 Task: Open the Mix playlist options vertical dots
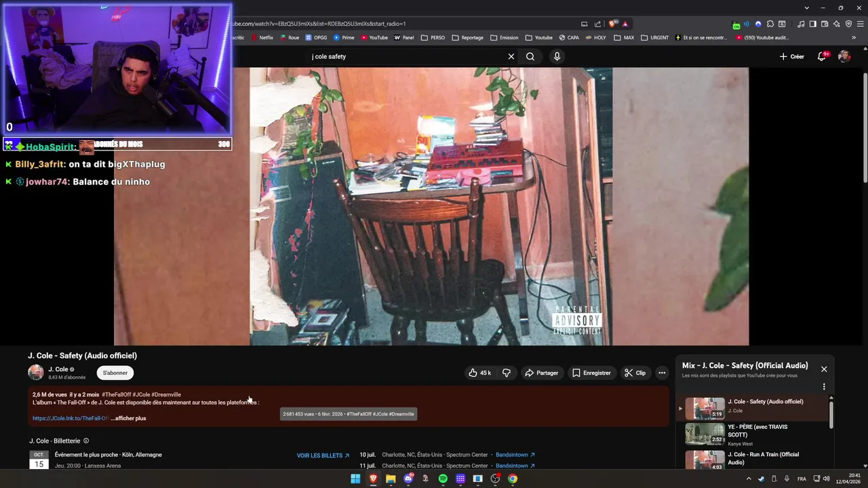pyautogui.click(x=824, y=386)
